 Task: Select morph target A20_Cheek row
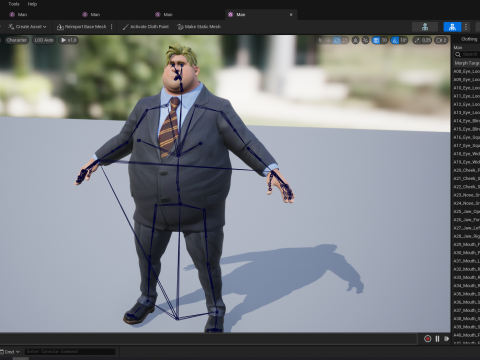click(466, 170)
